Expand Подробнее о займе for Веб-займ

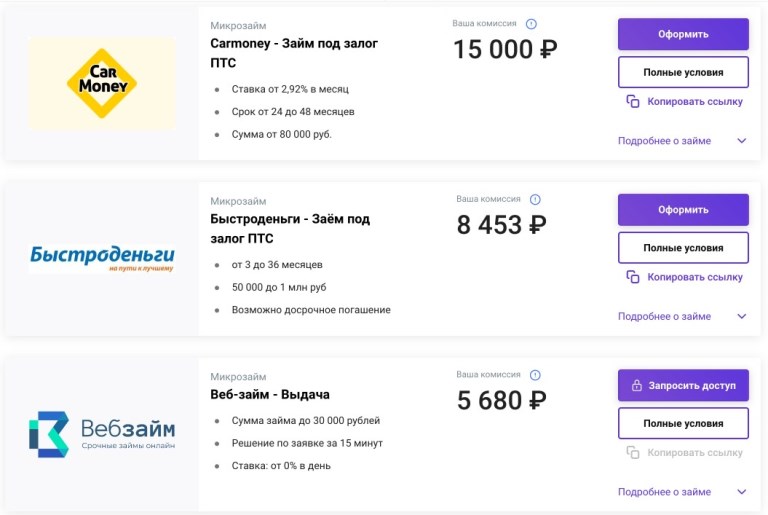coord(742,492)
